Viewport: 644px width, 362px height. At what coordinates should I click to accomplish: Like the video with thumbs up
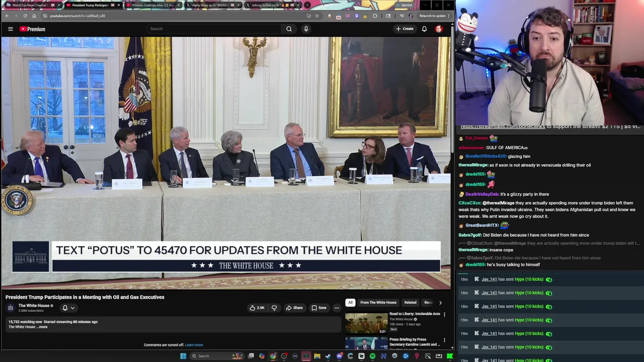coord(257,308)
